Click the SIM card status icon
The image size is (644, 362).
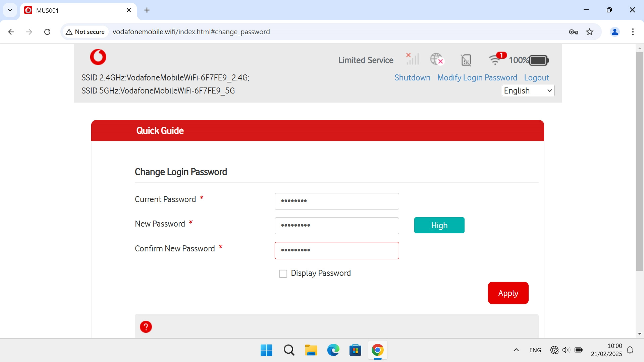click(x=466, y=60)
